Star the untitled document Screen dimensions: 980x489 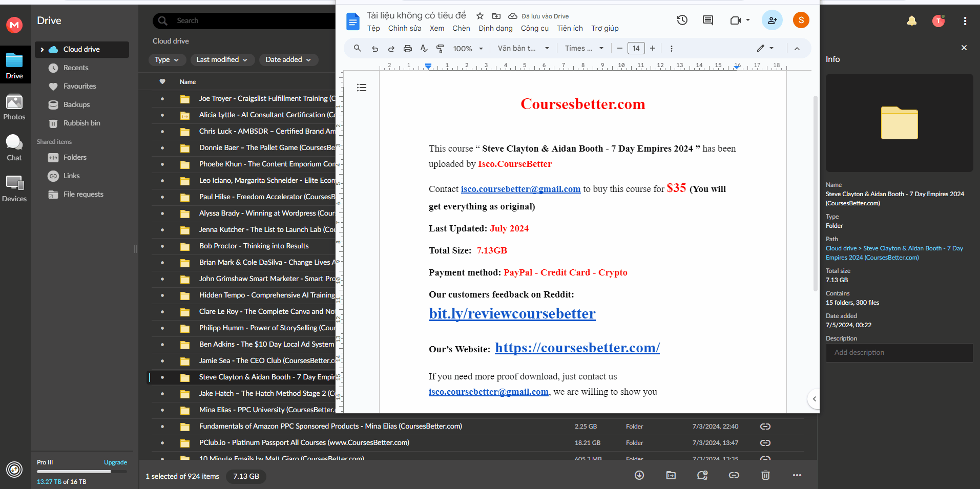click(479, 16)
